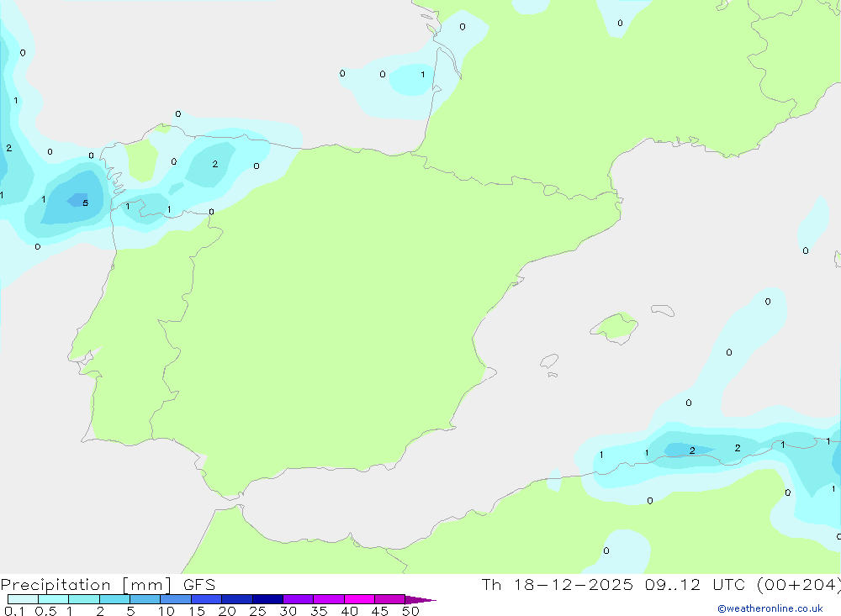The height and width of the screenshot is (616, 841).
Task: Click the 40–45 mm magenta legend swatch
Action: click(x=359, y=599)
